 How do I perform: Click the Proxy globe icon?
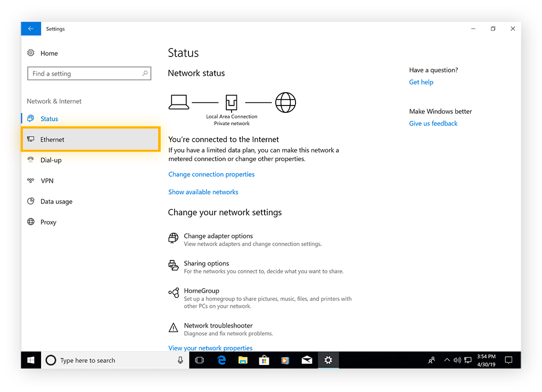point(31,222)
